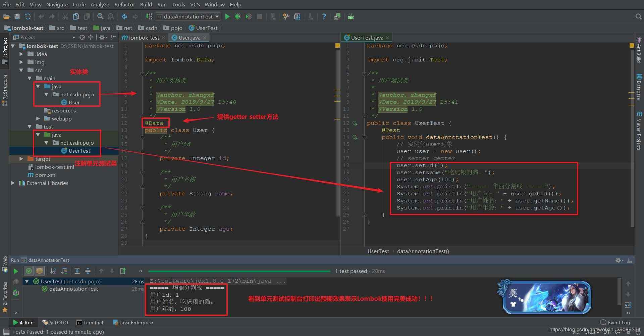
Task: Expand the .idea folder
Action: click(x=21, y=54)
